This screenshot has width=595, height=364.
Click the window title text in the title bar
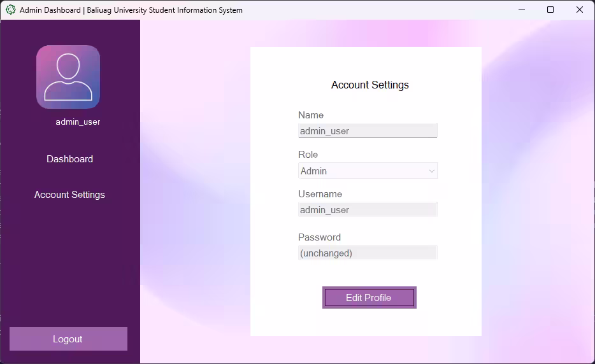click(131, 10)
